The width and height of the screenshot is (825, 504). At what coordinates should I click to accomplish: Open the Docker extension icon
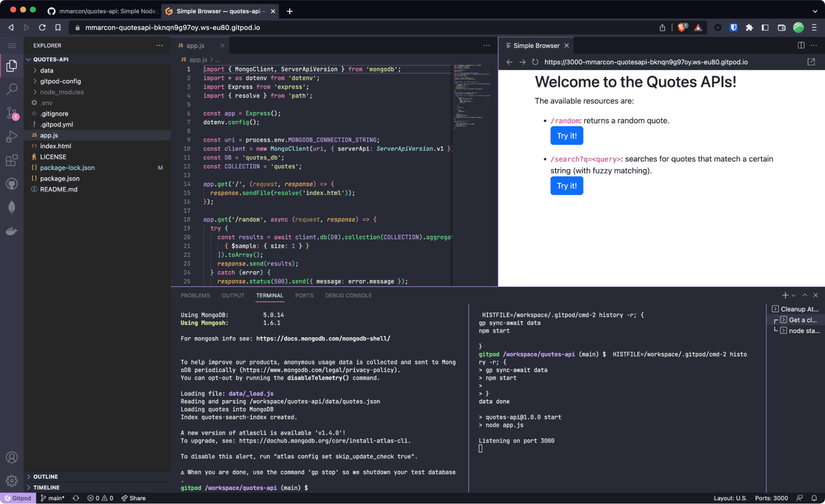tap(12, 231)
